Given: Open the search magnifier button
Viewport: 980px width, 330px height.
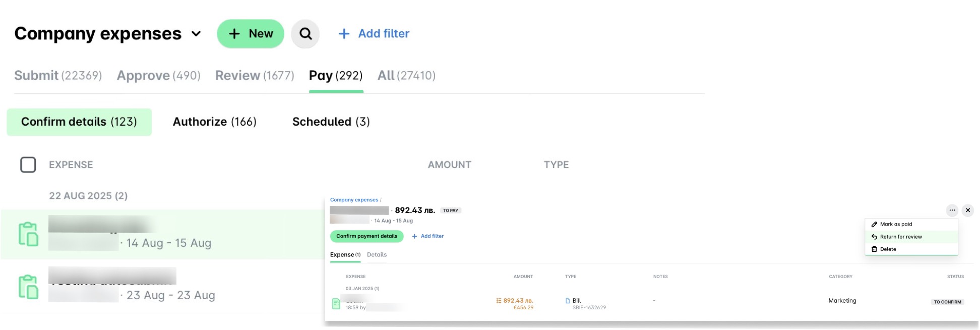Looking at the screenshot, I should 305,34.
